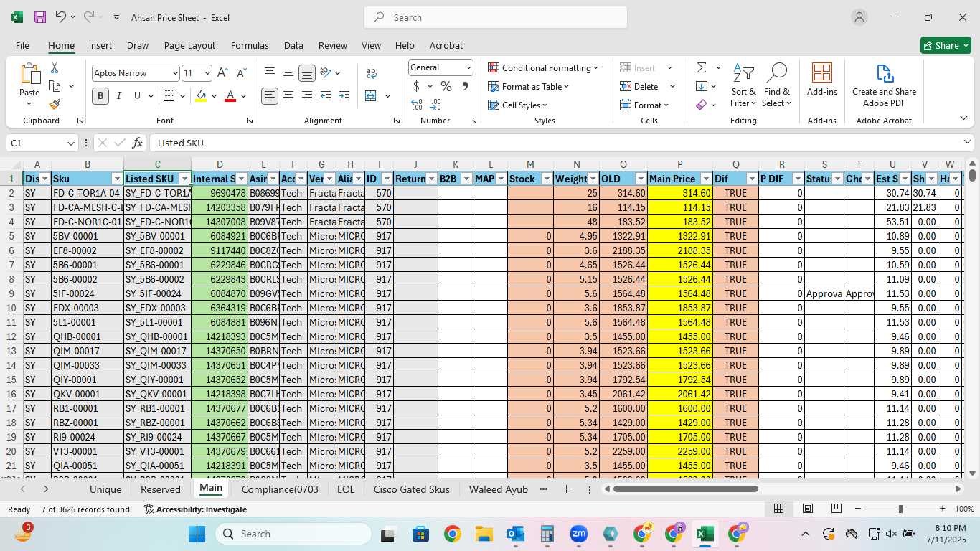
Task: Open the File menu
Action: tap(22, 45)
